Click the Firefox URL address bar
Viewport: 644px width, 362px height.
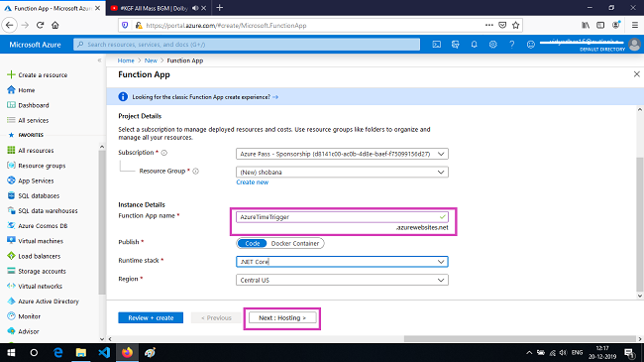coord(308,26)
